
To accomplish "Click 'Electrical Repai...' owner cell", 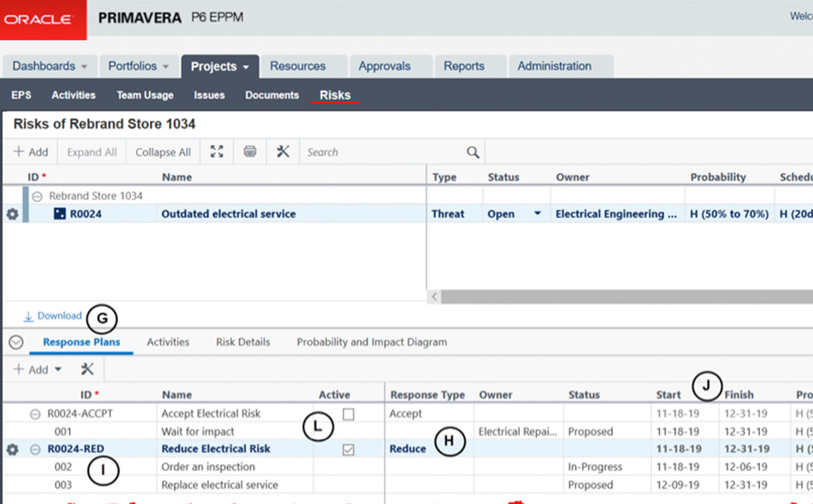I will [517, 432].
